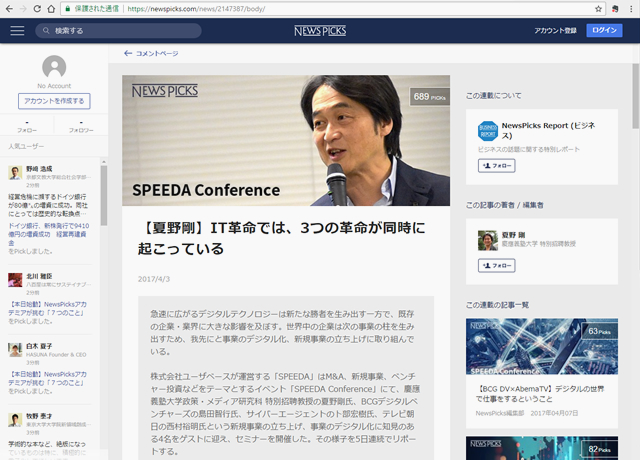Click the page vertical scrollbar

[x=634, y=200]
